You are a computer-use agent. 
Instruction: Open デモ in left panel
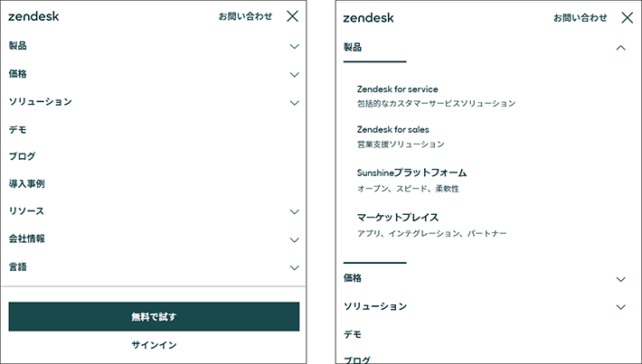(17, 130)
